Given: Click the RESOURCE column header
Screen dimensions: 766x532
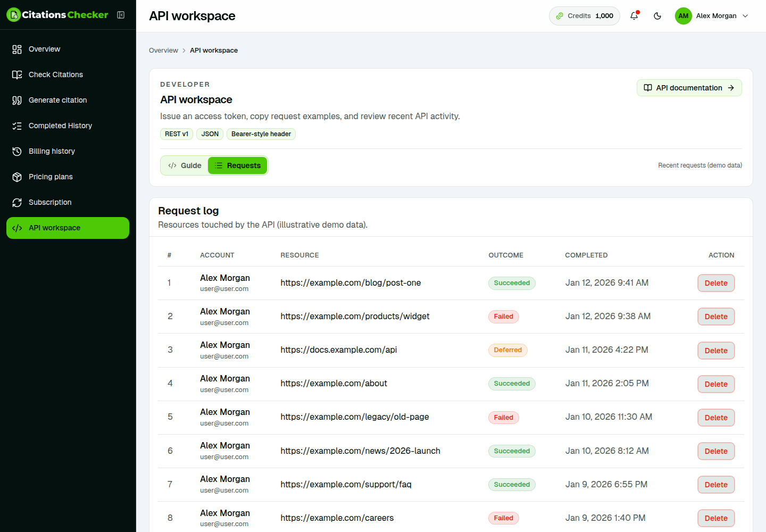Looking at the screenshot, I should (x=299, y=255).
